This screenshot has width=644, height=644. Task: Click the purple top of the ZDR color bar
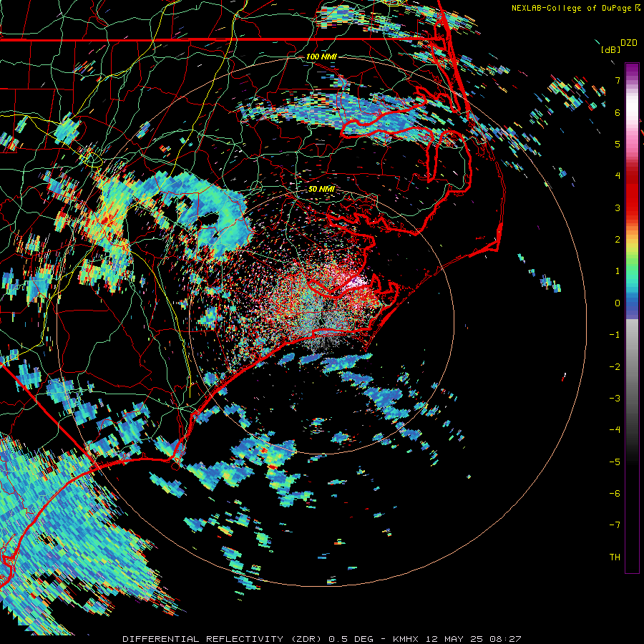point(632,70)
